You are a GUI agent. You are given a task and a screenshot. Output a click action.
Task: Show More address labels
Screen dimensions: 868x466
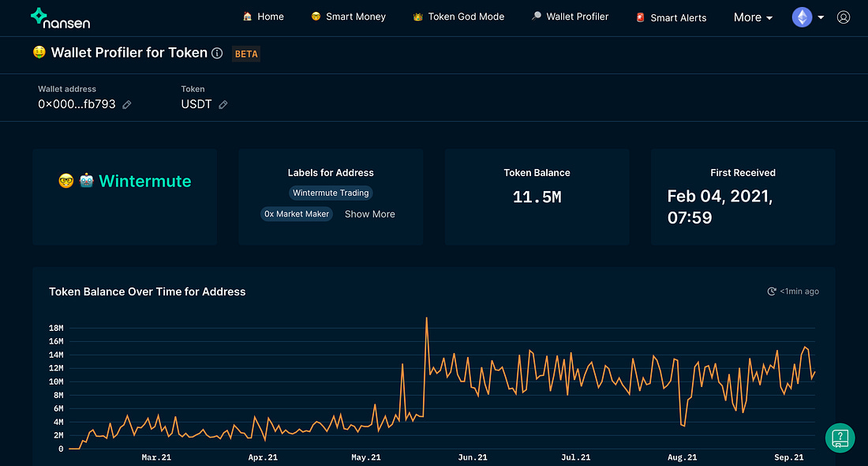click(369, 214)
